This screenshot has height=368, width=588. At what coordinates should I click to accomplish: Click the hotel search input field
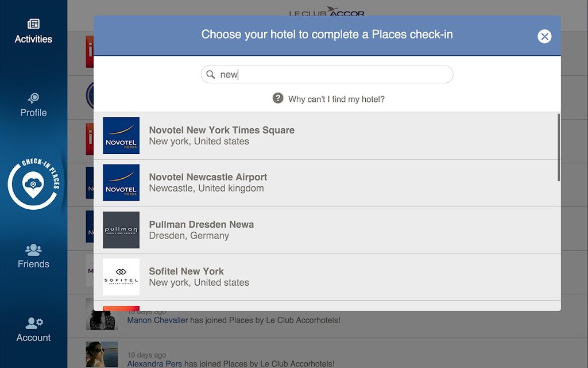point(327,74)
